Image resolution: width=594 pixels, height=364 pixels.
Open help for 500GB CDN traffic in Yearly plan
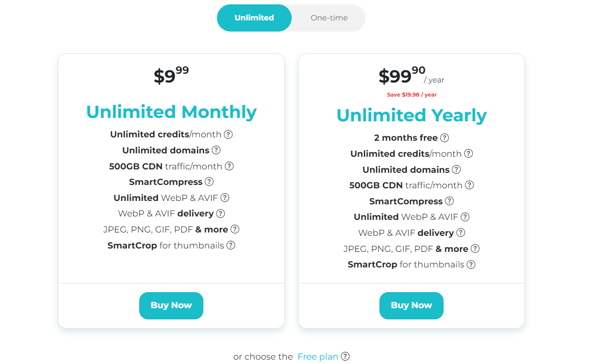point(469,185)
